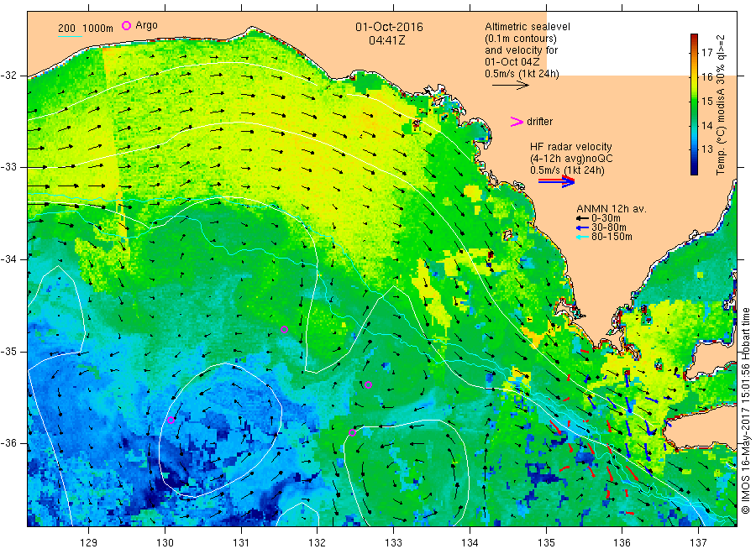
Task: Click the 16 label on the colorbar
Action: [x=706, y=77]
